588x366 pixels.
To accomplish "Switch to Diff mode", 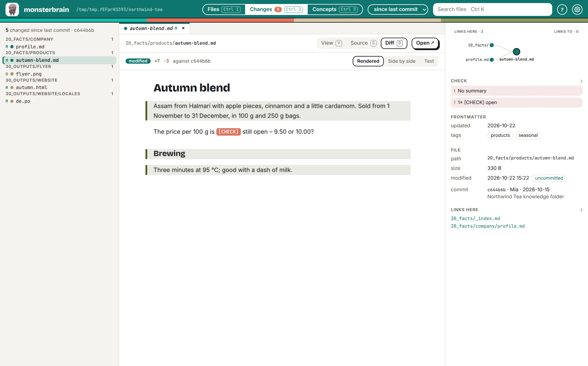I will (x=394, y=43).
